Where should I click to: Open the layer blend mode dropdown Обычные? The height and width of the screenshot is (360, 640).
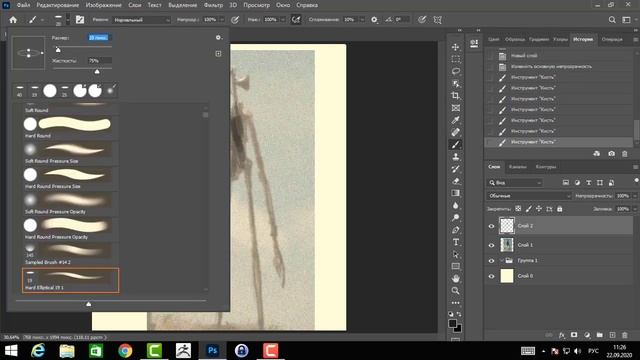coord(529,196)
